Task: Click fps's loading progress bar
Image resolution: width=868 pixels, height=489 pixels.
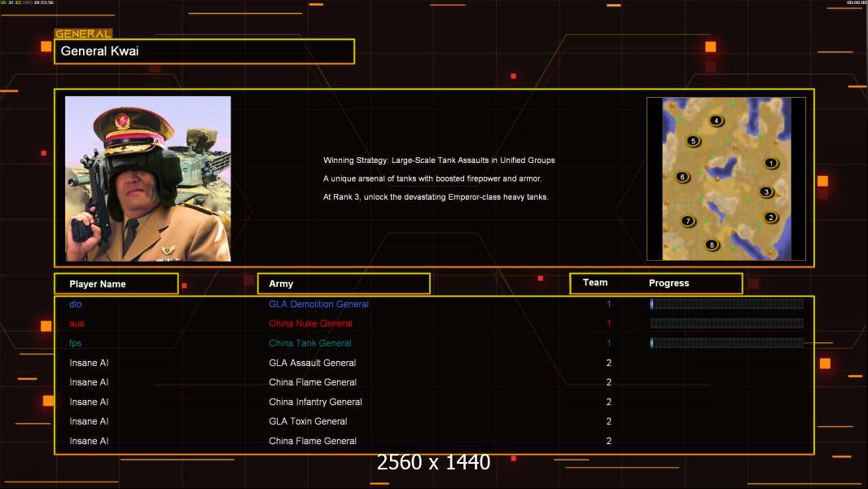Action: coord(727,343)
